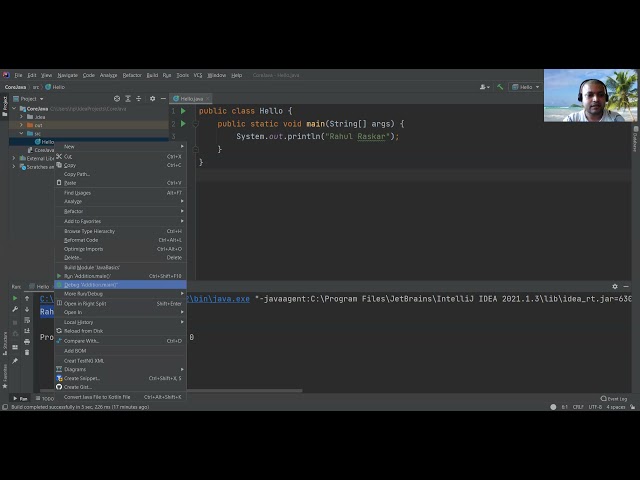
Task: Open the VCS menu in the menu bar
Action: tap(198, 75)
